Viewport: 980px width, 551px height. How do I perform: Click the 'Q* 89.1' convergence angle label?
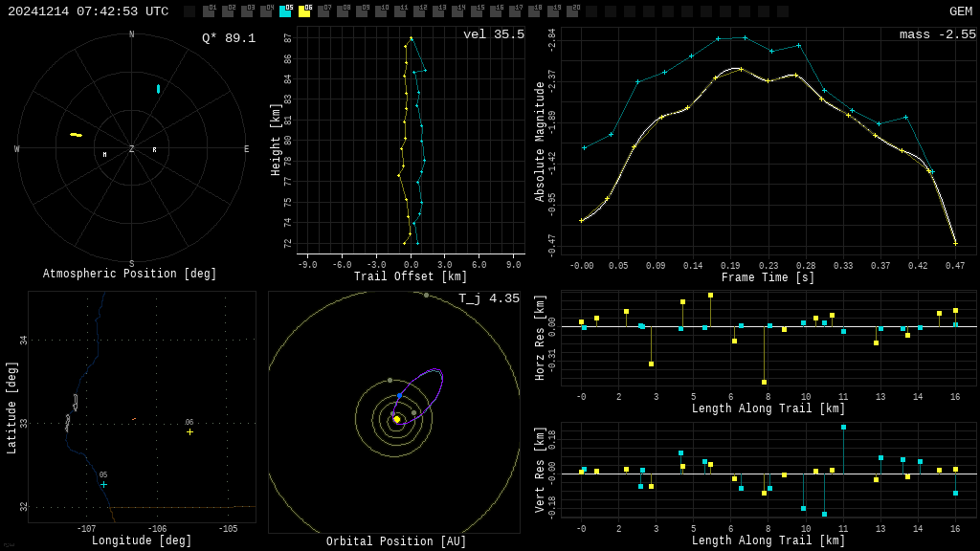(229, 38)
